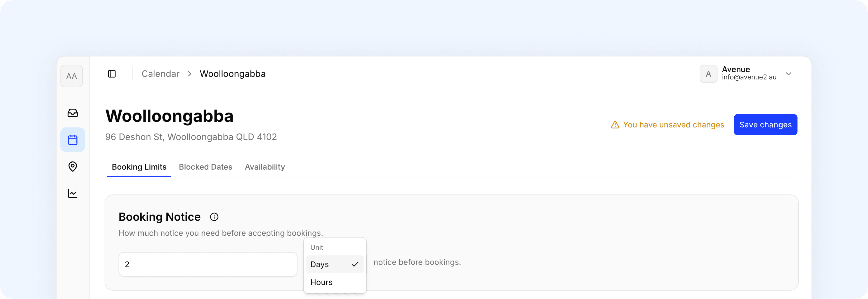This screenshot has width=868, height=299.
Task: Select the Calendar icon in sidebar
Action: pos(72,139)
